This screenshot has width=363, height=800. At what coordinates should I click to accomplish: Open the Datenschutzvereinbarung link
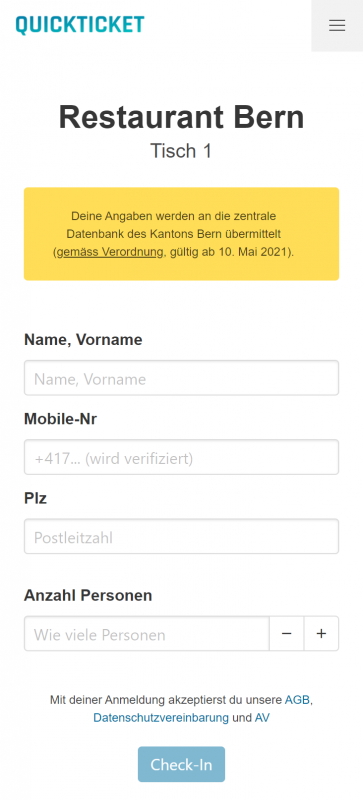[x=161, y=717]
